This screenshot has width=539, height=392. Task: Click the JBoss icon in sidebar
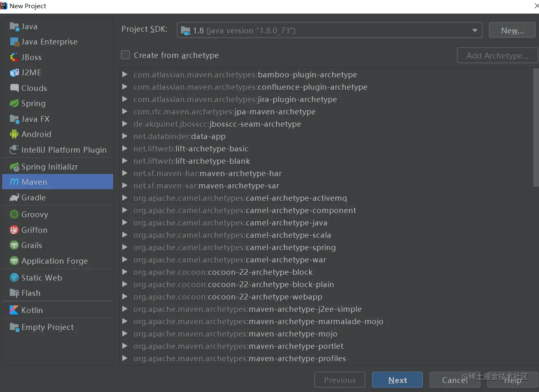pos(14,58)
